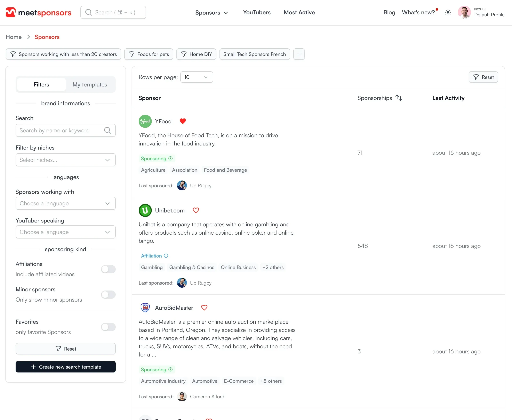
Task: Click the meetsponsors logo
Action: 38,12
